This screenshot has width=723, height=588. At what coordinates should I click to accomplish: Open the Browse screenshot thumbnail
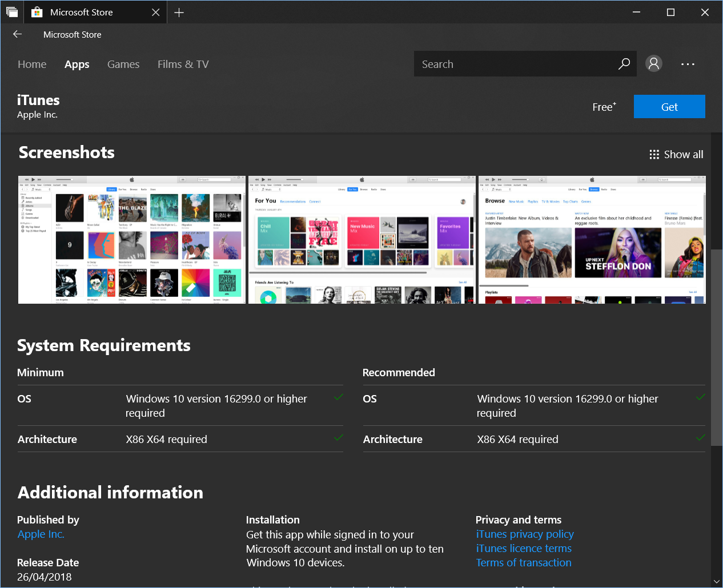click(x=592, y=240)
